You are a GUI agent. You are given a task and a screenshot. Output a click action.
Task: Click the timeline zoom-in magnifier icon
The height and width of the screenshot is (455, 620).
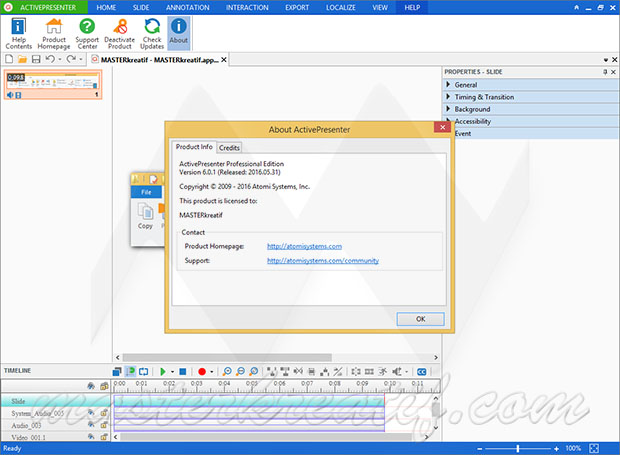tap(227, 372)
